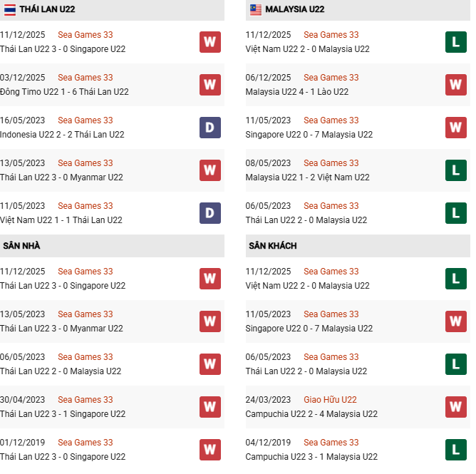Click the L badge for Malaysia 1-2 Việt Nam
The image size is (476, 474).
click(x=456, y=170)
